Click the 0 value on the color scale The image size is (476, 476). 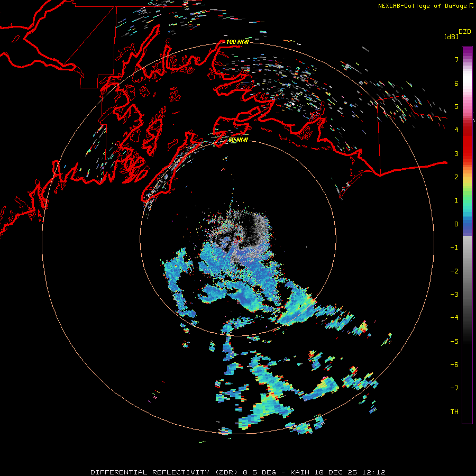456,224
